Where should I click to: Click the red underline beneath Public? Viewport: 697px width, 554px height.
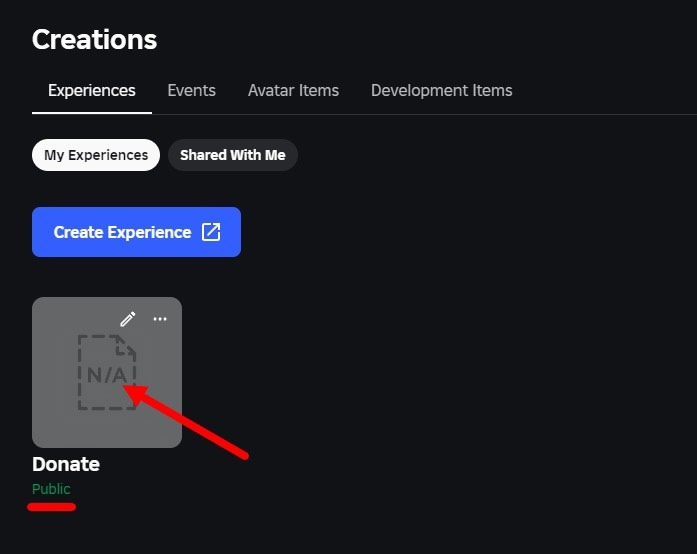coord(51,507)
